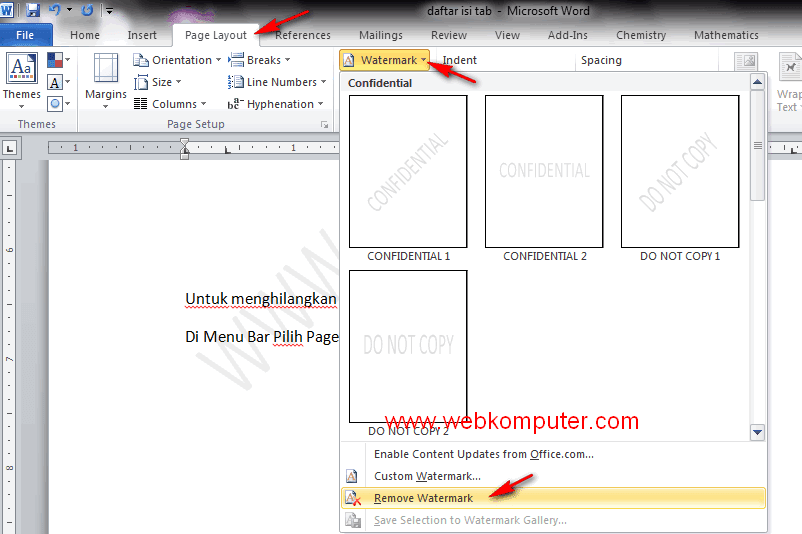Open the Add-Ins tab

[568, 35]
